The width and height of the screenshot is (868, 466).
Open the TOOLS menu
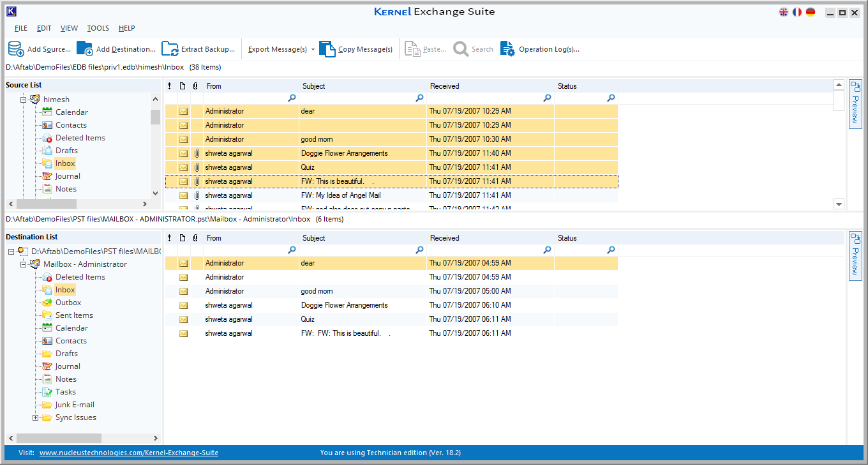tap(98, 28)
